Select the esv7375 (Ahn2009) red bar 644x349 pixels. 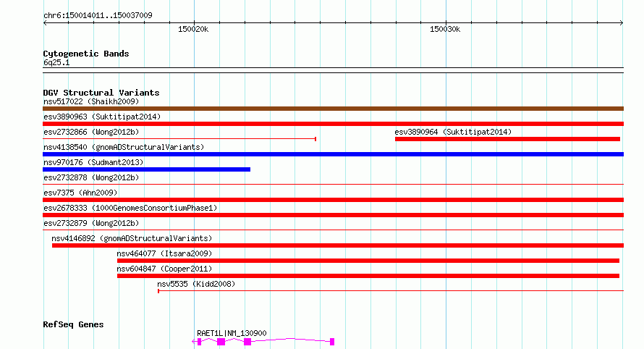click(x=333, y=200)
